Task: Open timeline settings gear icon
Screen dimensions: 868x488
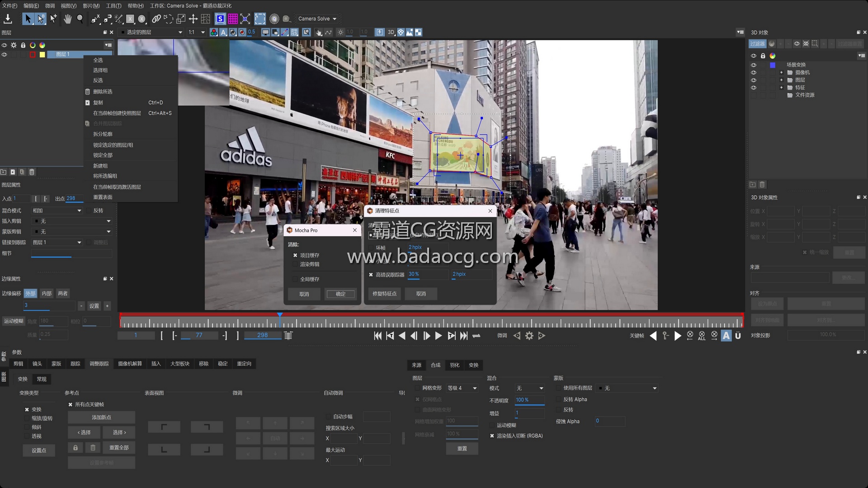Action: pos(529,336)
